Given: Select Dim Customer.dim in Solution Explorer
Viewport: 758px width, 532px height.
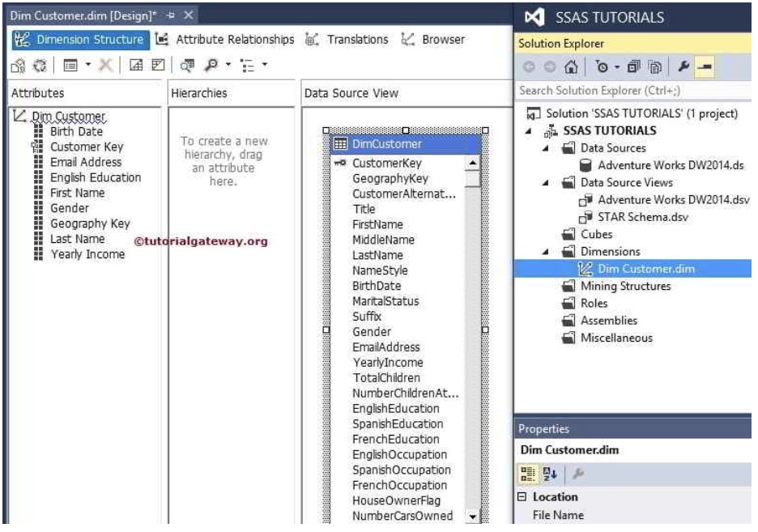Looking at the screenshot, I should click(646, 269).
